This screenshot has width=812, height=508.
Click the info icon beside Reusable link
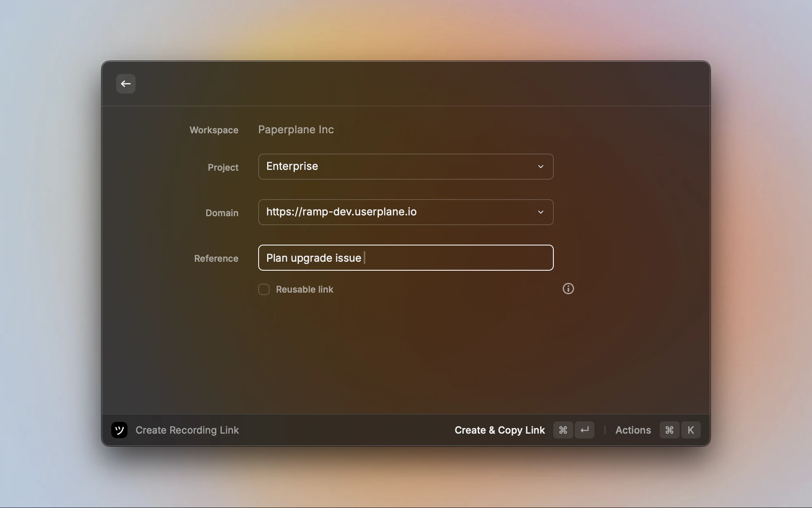pyautogui.click(x=568, y=289)
